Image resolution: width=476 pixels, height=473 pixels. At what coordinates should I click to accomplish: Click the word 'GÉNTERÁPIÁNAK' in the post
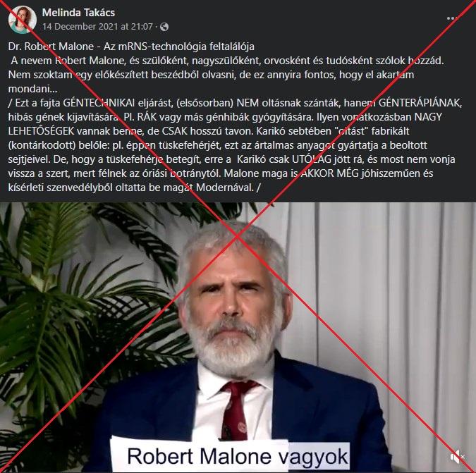(420, 103)
